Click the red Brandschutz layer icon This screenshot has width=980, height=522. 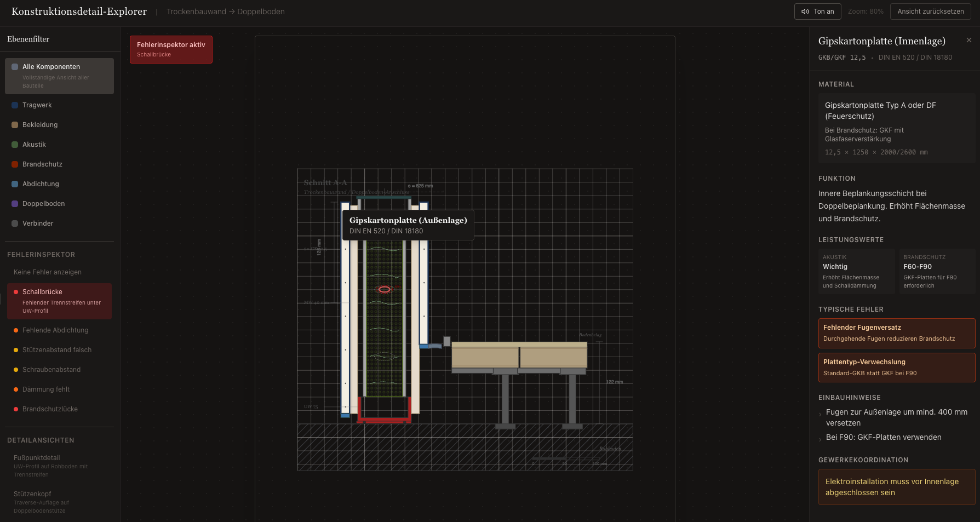tap(15, 164)
